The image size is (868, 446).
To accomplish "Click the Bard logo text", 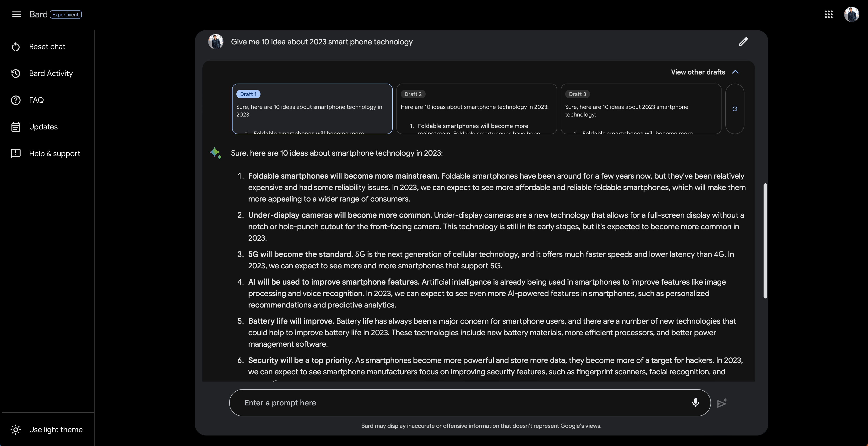I will [38, 15].
